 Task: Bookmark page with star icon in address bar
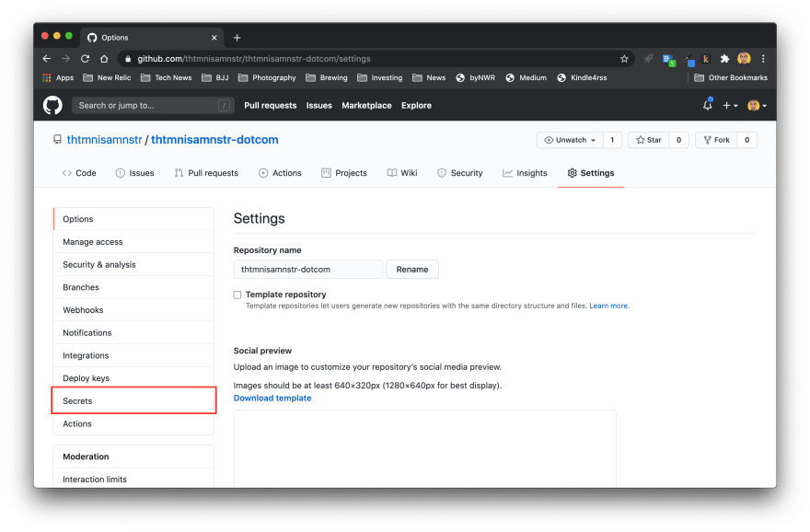(x=624, y=59)
